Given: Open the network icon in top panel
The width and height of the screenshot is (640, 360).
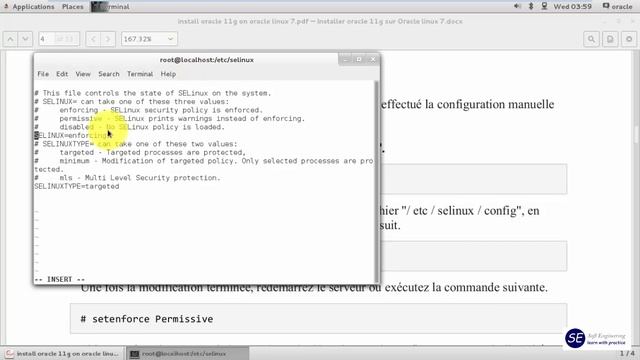Looking at the screenshot, I should (544, 6).
